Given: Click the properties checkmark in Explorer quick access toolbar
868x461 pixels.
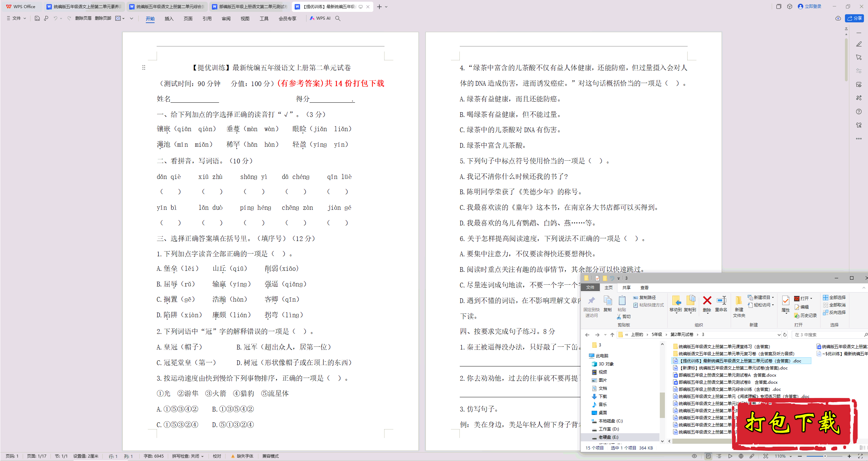Looking at the screenshot, I should [x=597, y=278].
